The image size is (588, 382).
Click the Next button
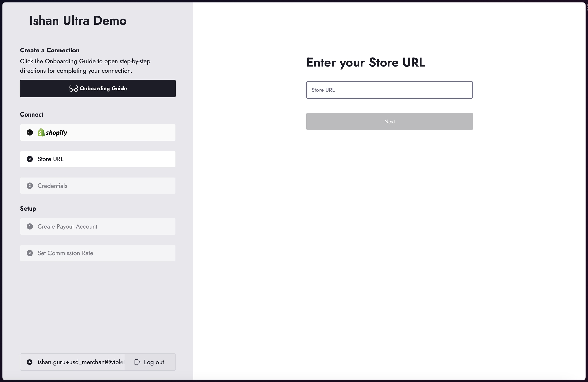(x=389, y=121)
